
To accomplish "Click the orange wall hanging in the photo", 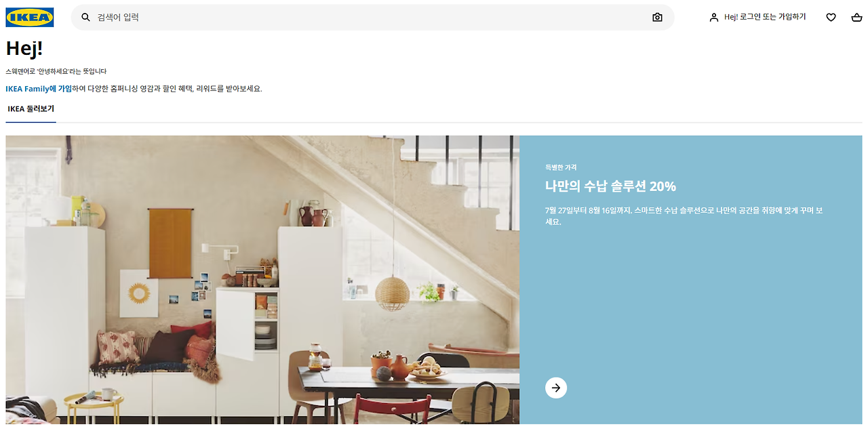I will pyautogui.click(x=171, y=243).
